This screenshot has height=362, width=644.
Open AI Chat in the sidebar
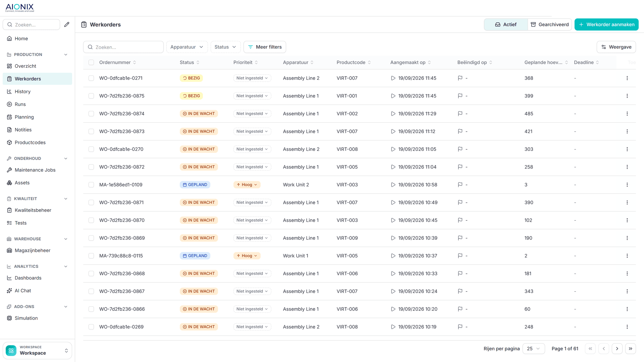[x=38, y=291]
